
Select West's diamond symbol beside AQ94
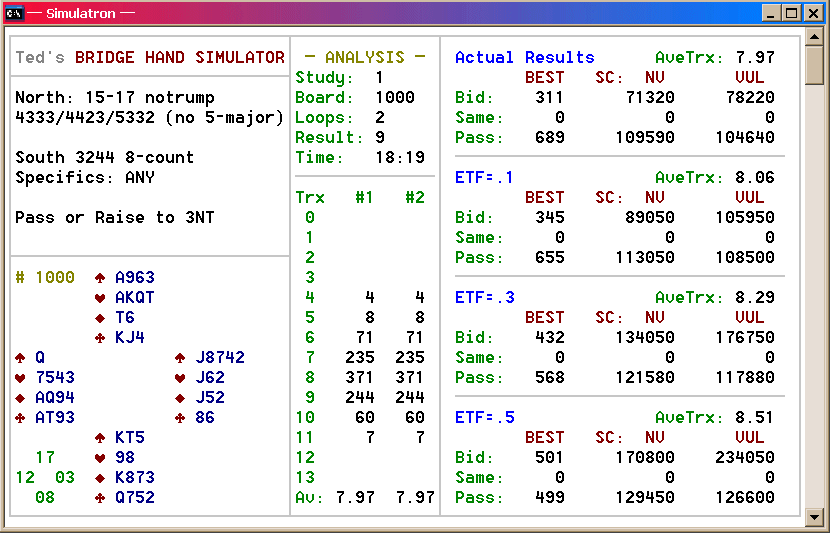pyautogui.click(x=20, y=398)
